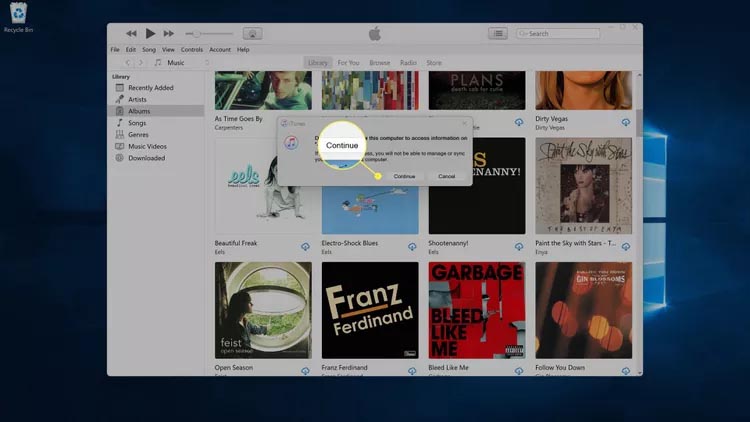Open the Music media picker dropdown
750x422 pixels.
tap(182, 63)
